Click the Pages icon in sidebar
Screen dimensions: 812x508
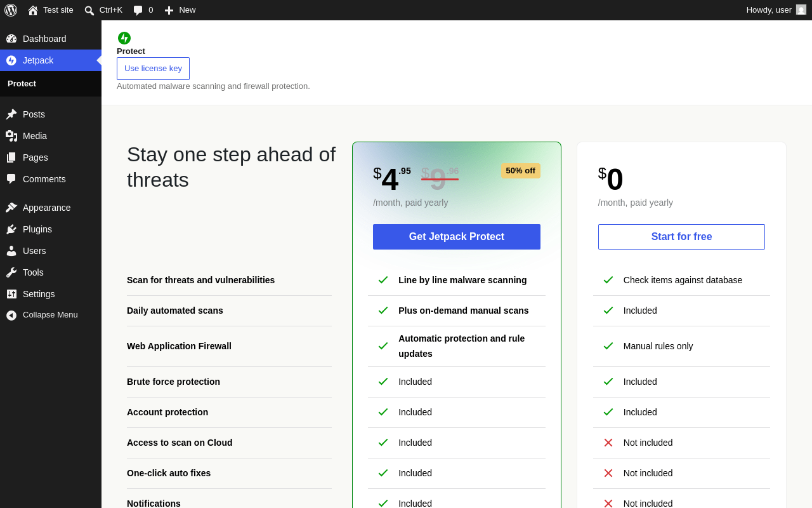coord(11,157)
